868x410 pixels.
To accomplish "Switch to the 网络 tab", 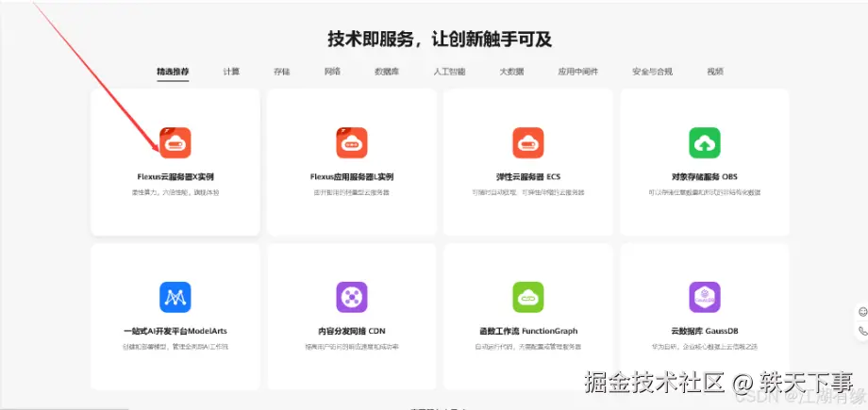I will [332, 72].
